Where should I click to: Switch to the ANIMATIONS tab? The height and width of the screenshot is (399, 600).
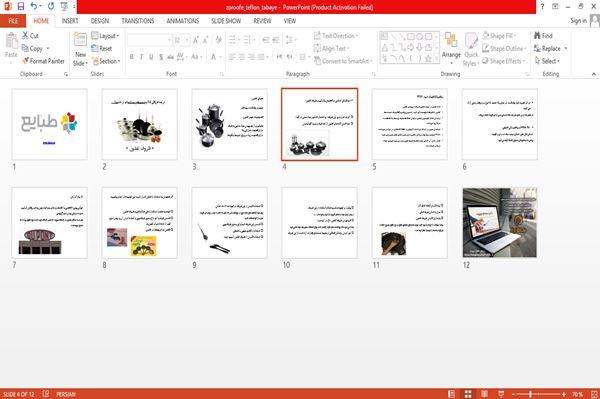183,21
